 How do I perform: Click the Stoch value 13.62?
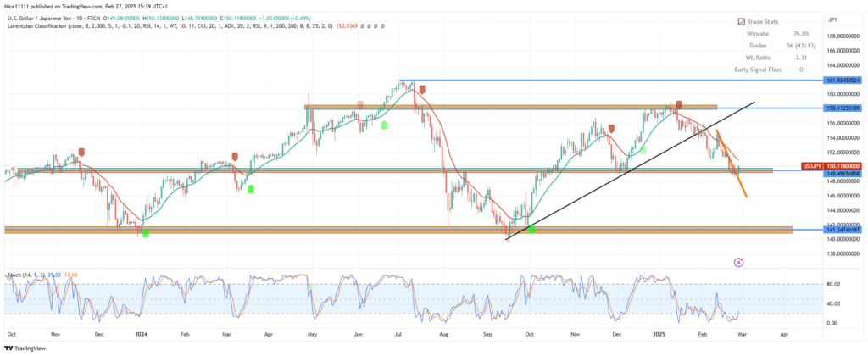click(x=70, y=275)
